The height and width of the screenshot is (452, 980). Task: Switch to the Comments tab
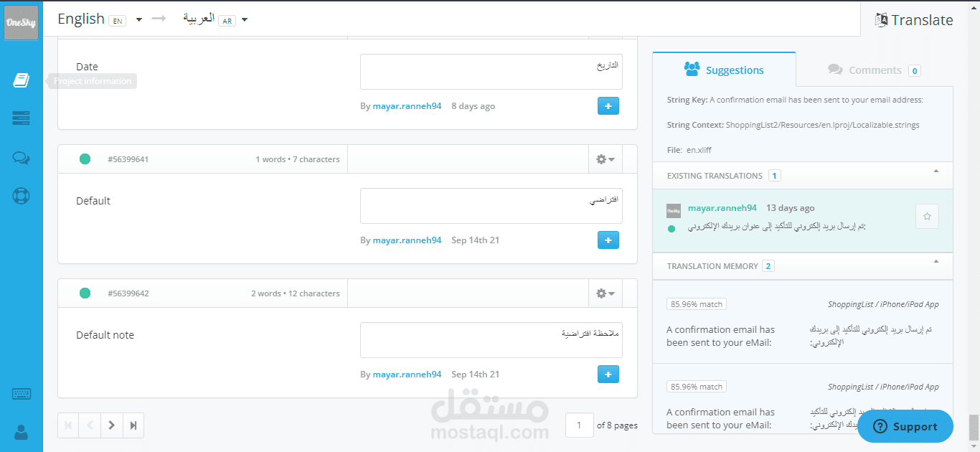click(874, 70)
